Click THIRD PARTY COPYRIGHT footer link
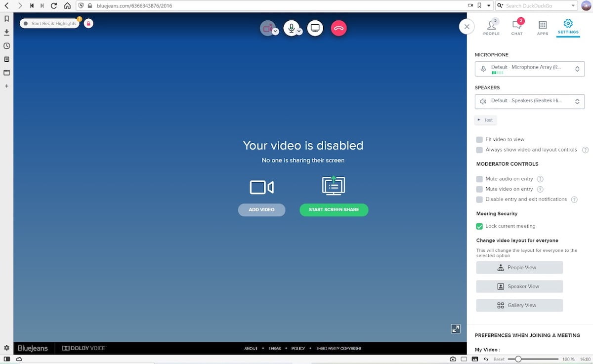This screenshot has width=593, height=364. [339, 349]
